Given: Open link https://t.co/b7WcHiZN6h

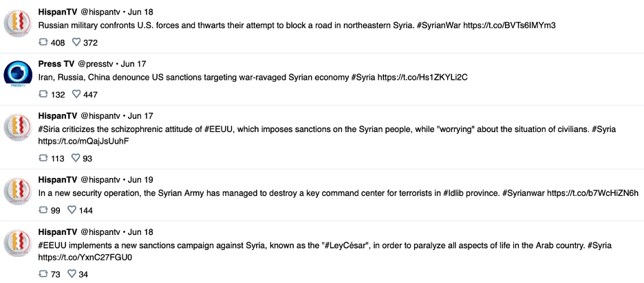Looking at the screenshot, I should [592, 193].
